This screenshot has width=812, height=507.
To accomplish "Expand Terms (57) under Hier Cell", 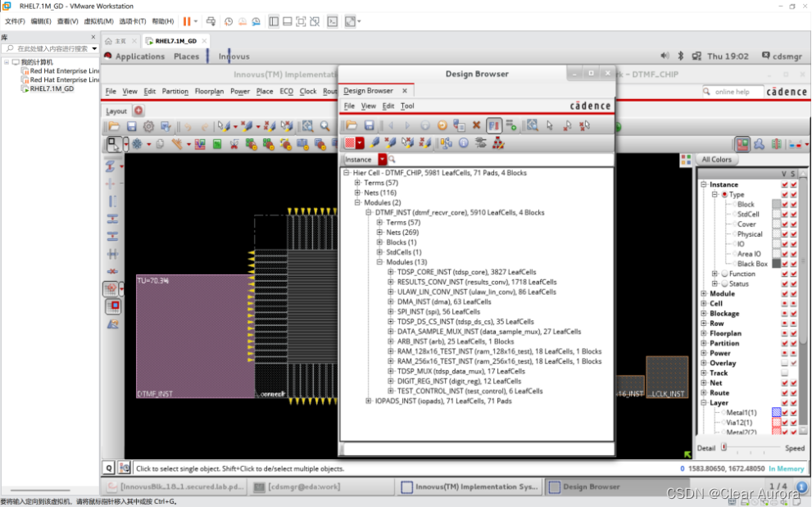I will 357,183.
